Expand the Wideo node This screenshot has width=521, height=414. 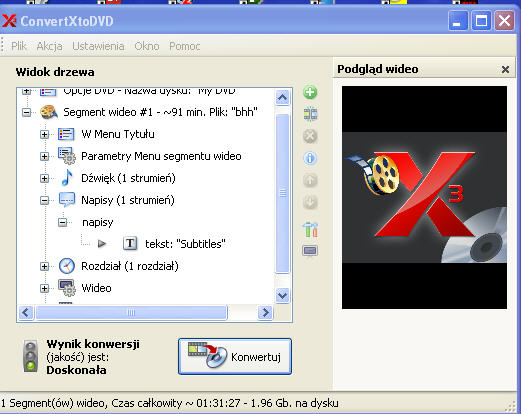(44, 288)
